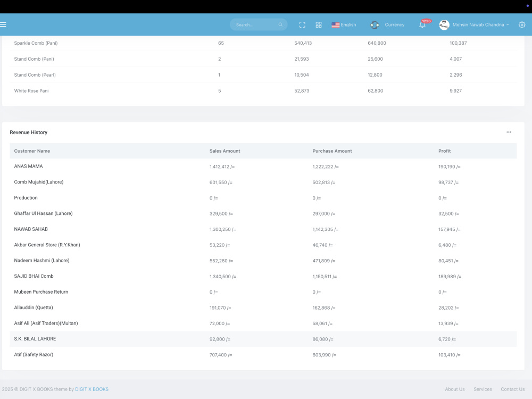532x399 pixels.
Task: Click the Stand Comb (Pani) product
Action: [34, 59]
